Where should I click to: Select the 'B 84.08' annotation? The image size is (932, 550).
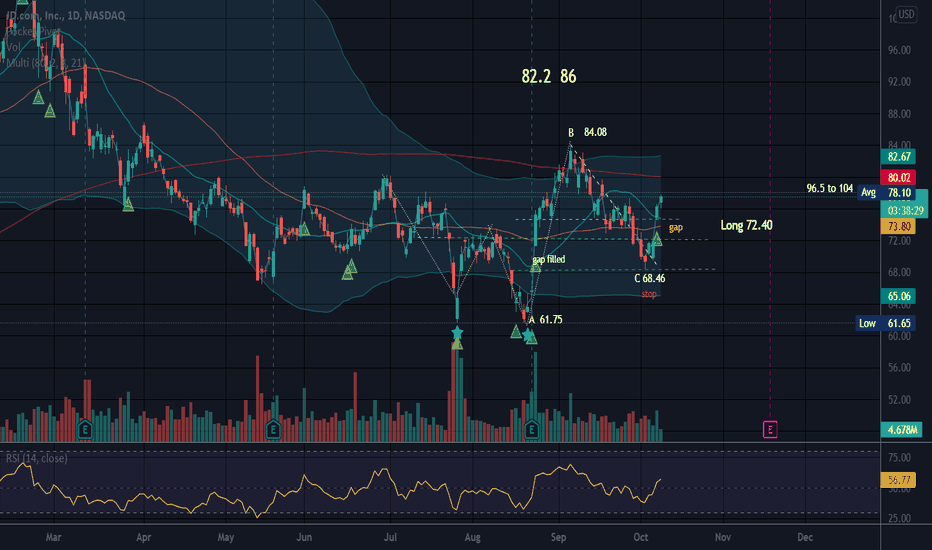tap(587, 132)
